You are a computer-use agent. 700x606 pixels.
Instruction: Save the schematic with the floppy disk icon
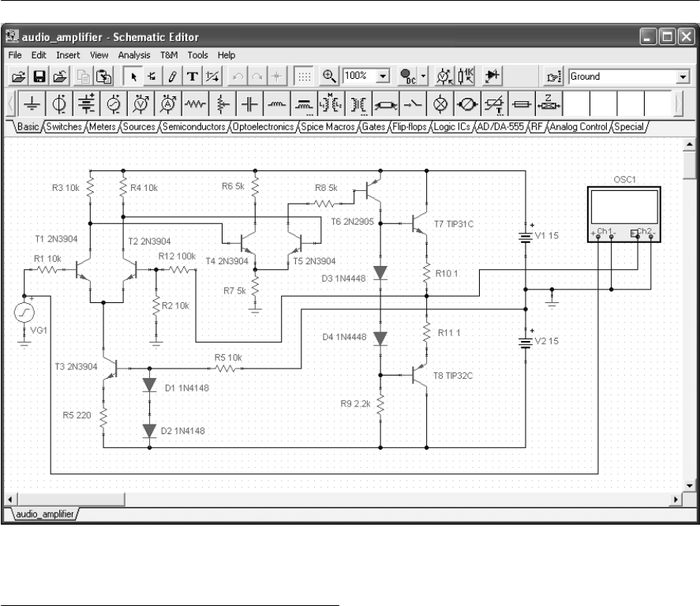click(x=39, y=77)
